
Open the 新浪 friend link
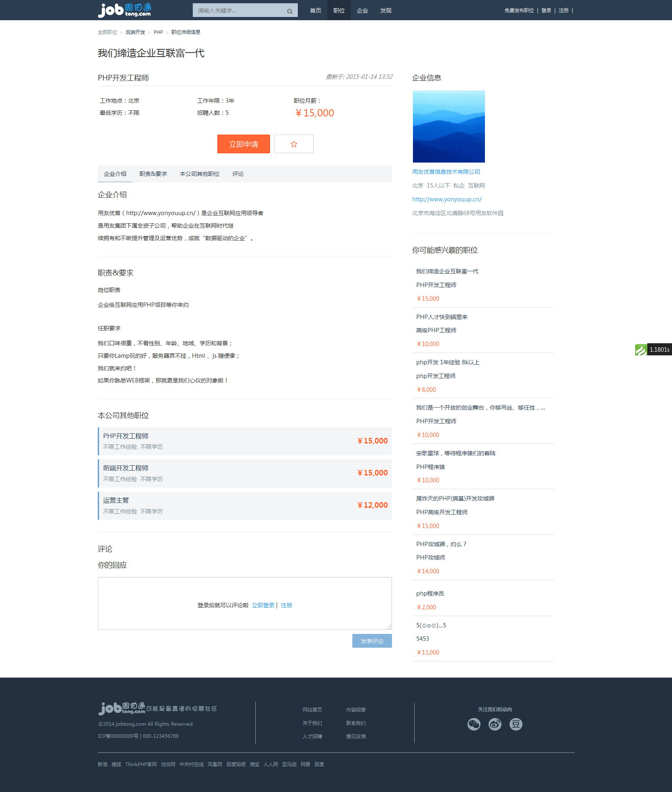(x=103, y=765)
